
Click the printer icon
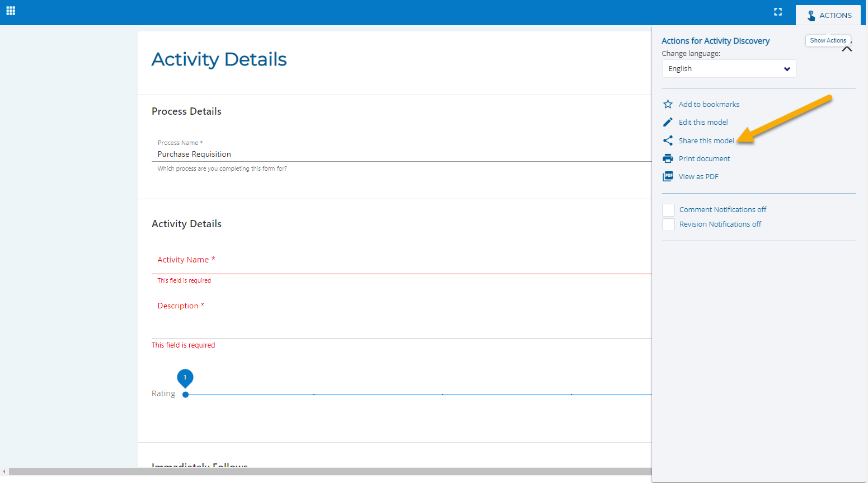pos(668,158)
